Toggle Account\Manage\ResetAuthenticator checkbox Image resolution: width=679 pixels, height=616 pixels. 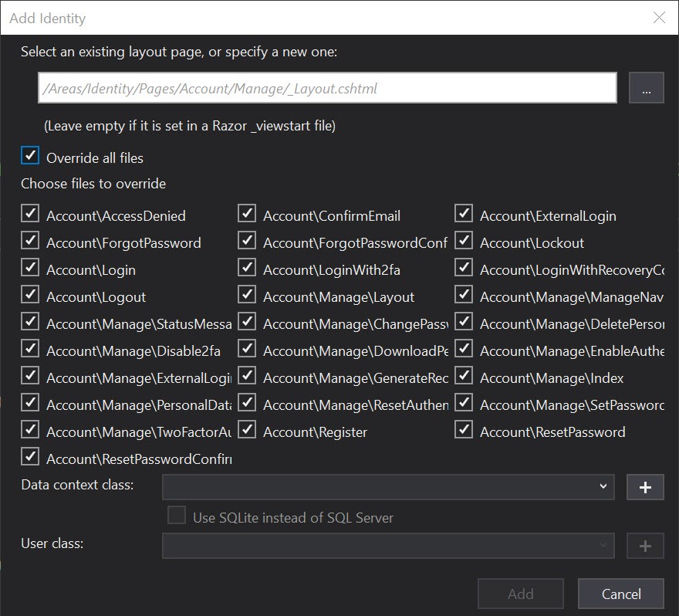click(x=247, y=402)
